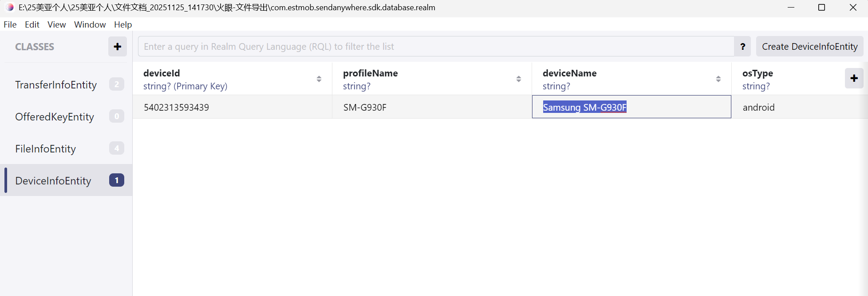The image size is (868, 296).
Task: Select the profileName cell SM-G930F
Action: point(432,107)
